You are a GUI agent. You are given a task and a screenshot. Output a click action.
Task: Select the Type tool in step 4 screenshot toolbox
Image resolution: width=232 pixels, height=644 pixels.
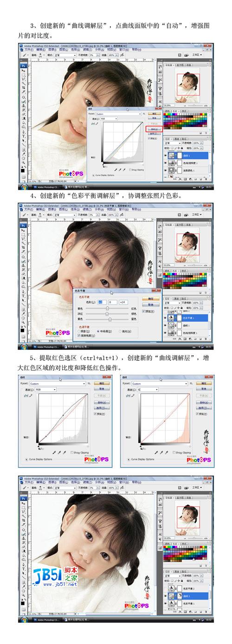tap(23, 296)
